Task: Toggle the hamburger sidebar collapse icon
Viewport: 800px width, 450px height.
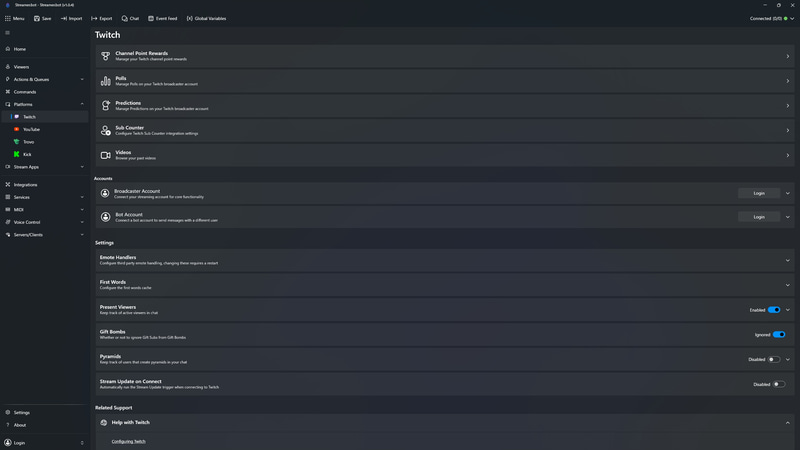Action: point(8,33)
